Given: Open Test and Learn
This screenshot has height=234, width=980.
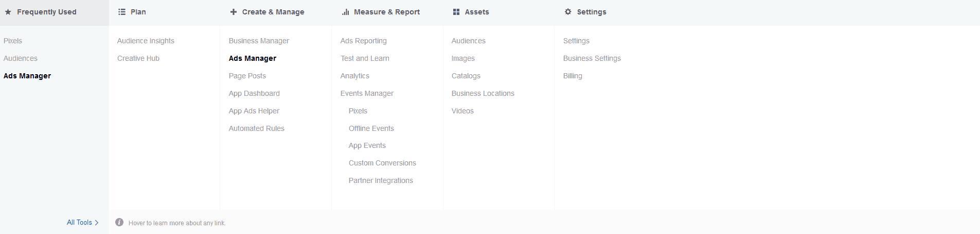Looking at the screenshot, I should click(365, 58).
